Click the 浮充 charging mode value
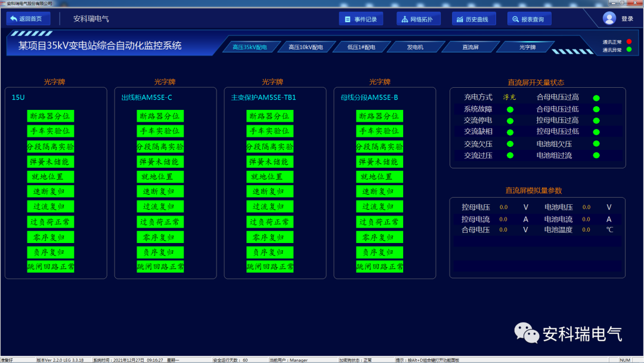Image resolution: width=644 pixels, height=363 pixels. (509, 97)
